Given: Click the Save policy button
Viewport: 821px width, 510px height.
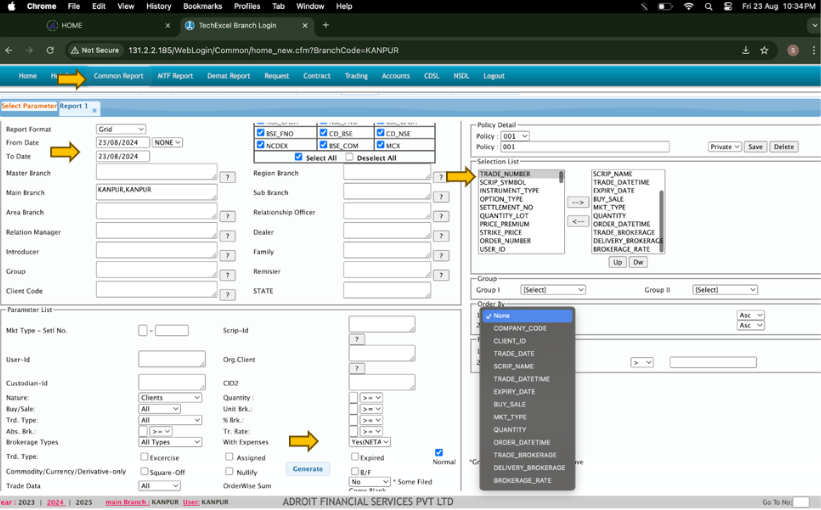Looking at the screenshot, I should coord(755,147).
